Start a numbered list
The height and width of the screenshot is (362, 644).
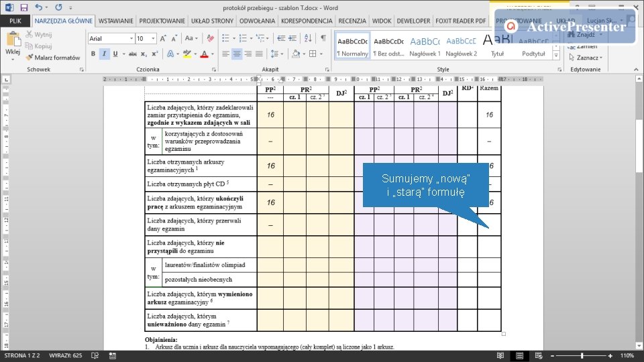[x=243, y=38]
